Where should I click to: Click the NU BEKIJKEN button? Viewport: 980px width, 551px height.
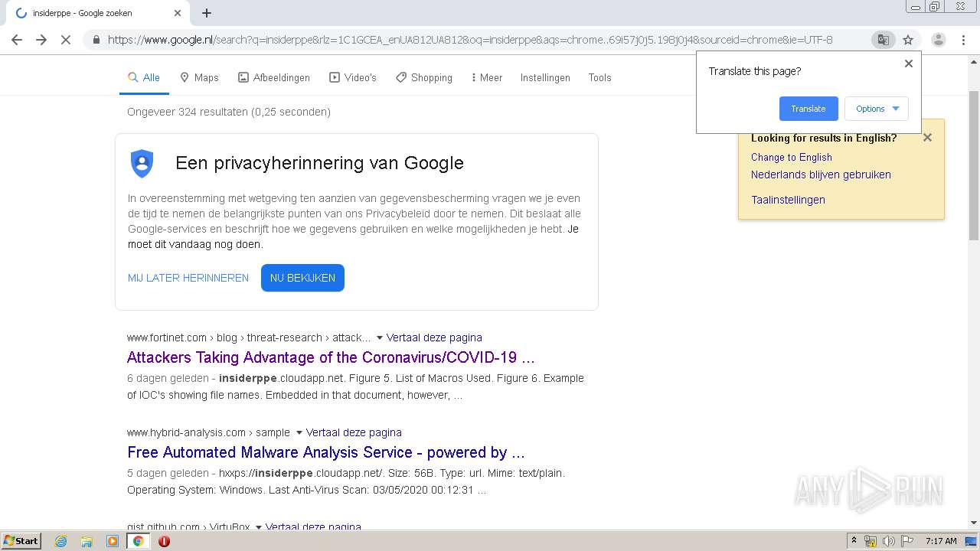302,278
